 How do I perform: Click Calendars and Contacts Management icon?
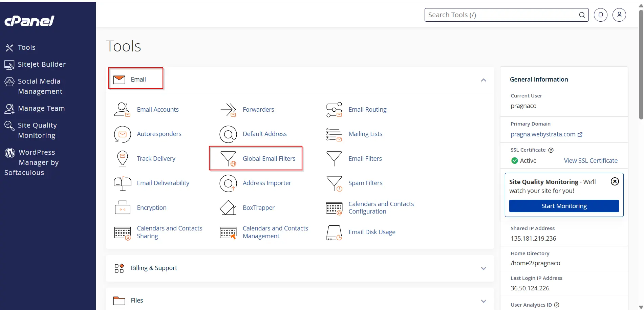tap(228, 233)
